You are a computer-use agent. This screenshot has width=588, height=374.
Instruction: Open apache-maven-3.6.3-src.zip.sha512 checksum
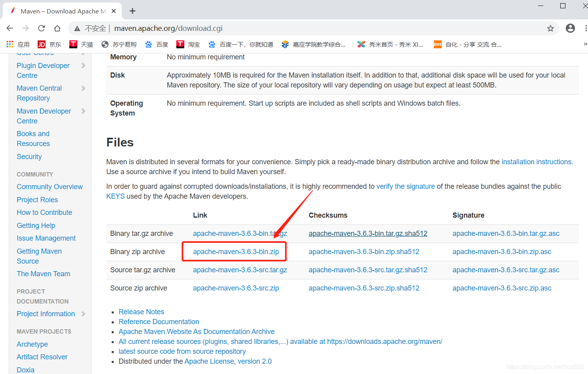coord(364,288)
